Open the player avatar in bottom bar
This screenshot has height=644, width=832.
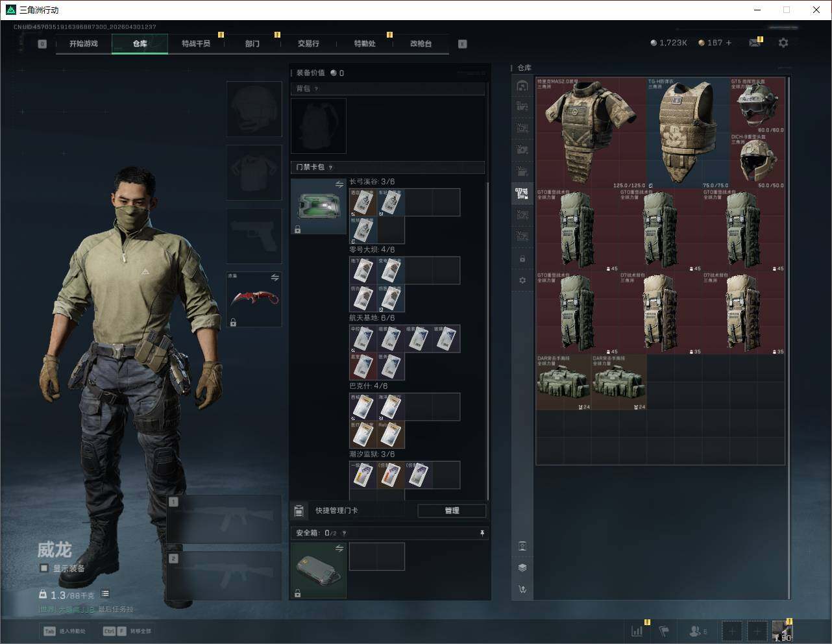(x=782, y=631)
